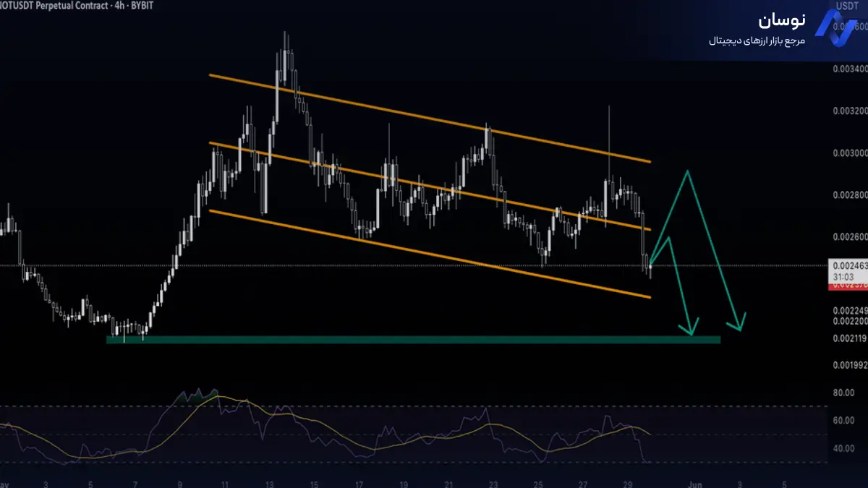The height and width of the screenshot is (488, 868).
Task: Click the مرجع بازار ارزهای دیجیتال subtitle
Action: 757,42
